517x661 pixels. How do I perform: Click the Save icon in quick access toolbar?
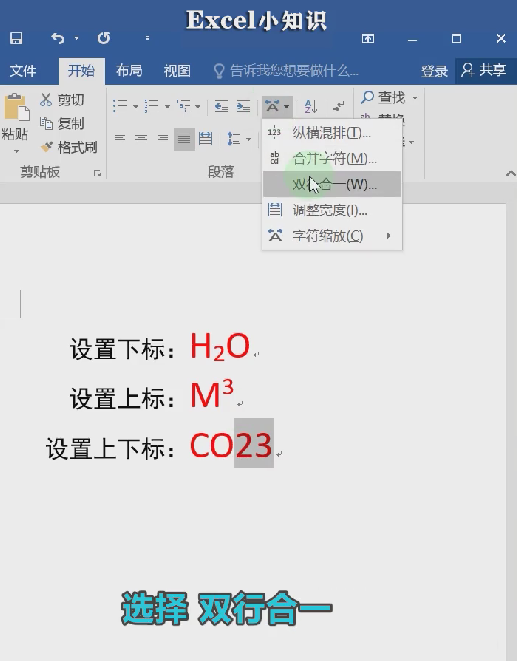(16, 38)
